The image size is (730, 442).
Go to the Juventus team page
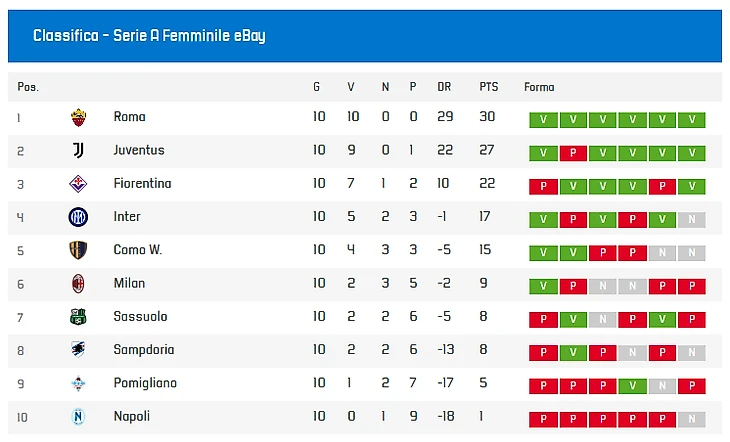point(139,150)
